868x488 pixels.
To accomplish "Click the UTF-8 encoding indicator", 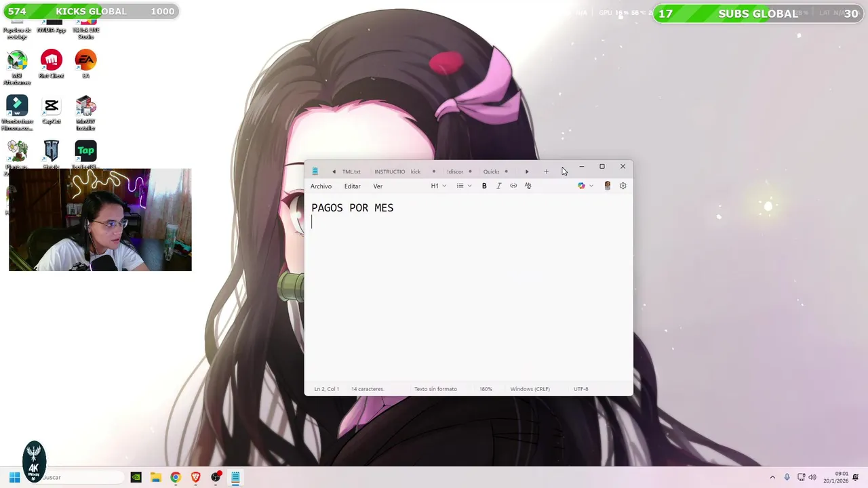I will (x=580, y=389).
